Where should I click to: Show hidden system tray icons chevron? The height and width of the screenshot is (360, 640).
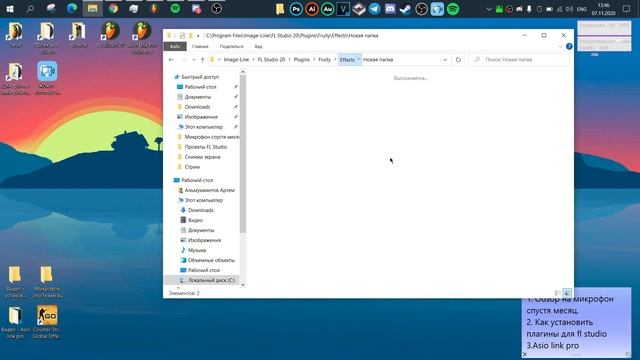tap(489, 9)
